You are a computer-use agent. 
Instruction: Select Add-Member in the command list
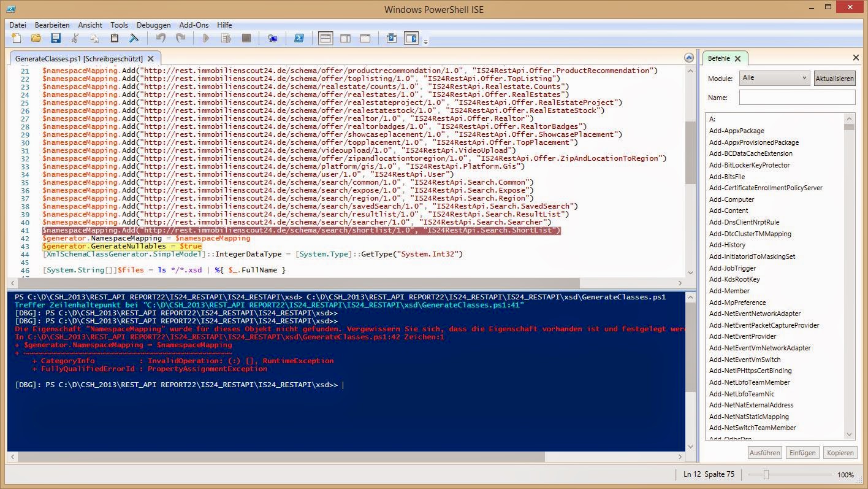(729, 291)
